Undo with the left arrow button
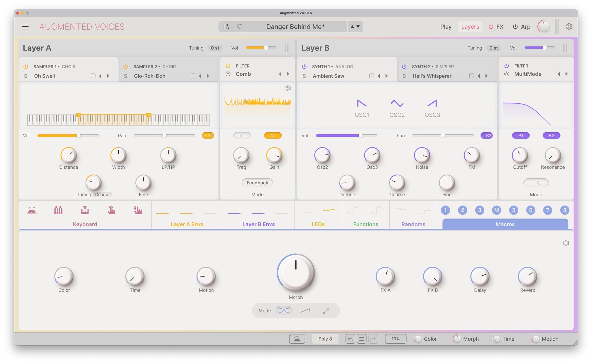 [x=350, y=339]
